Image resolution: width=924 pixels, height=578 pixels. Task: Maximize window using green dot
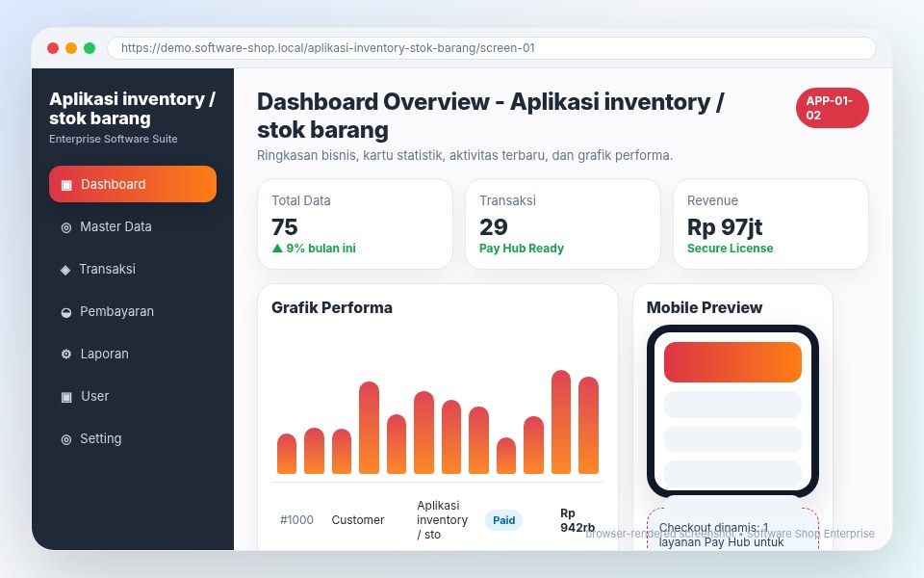coord(90,48)
